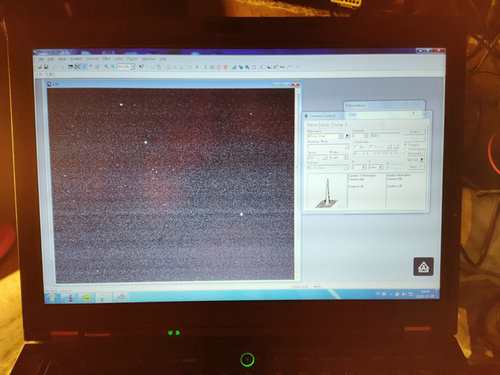Click the Open file toolbar icon
The image size is (500, 375).
tap(40, 67)
